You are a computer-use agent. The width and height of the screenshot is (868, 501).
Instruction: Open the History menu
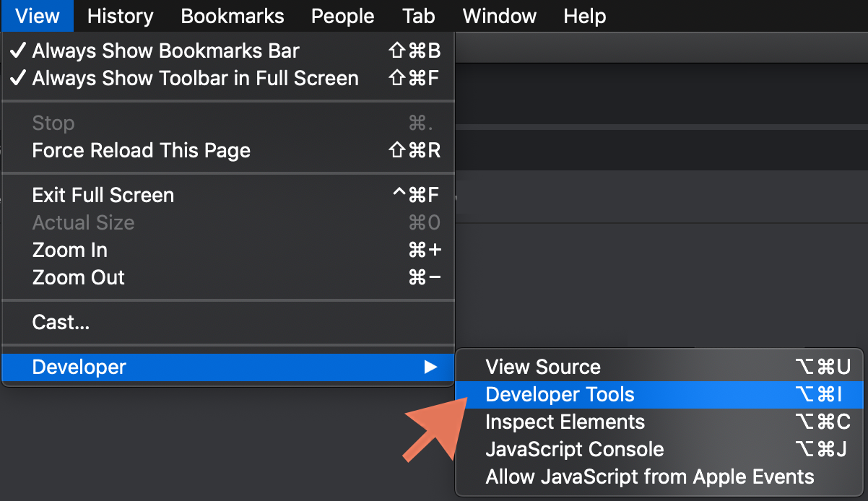pos(120,16)
